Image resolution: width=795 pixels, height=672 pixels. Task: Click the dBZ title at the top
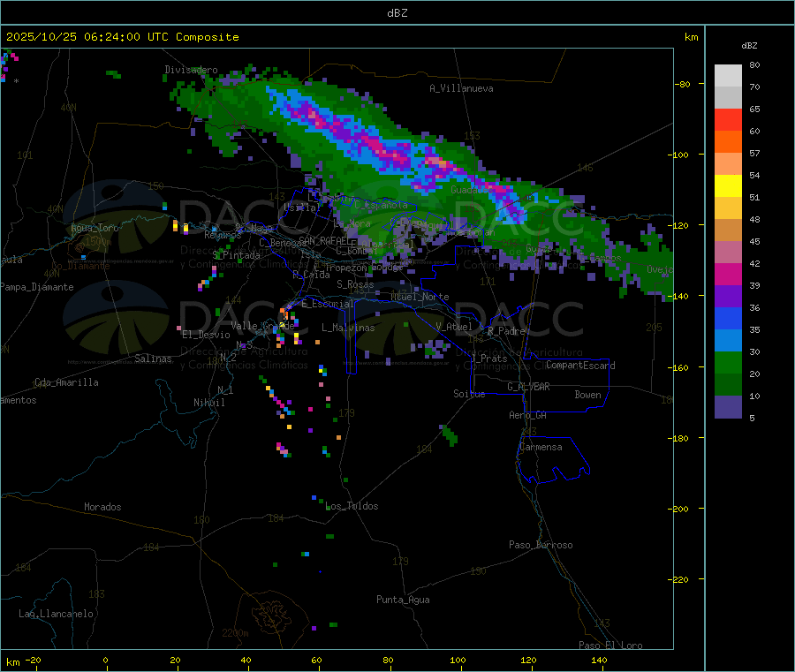(397, 13)
